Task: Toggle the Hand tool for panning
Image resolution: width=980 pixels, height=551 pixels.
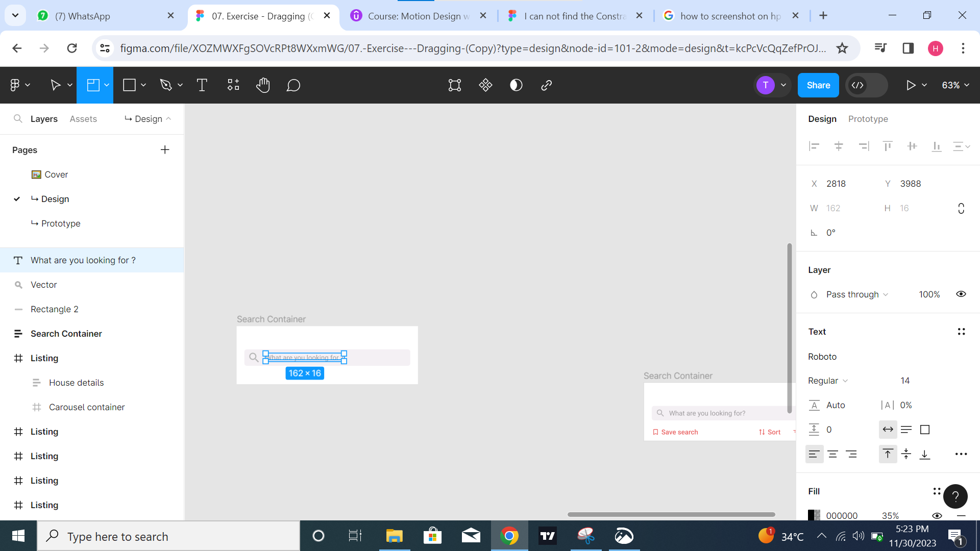Action: point(263,85)
